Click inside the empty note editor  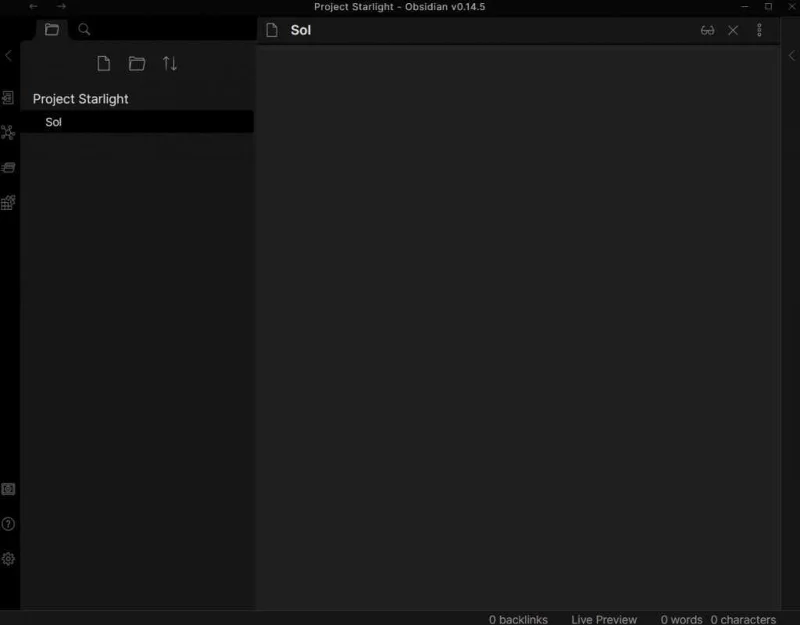tap(518, 327)
